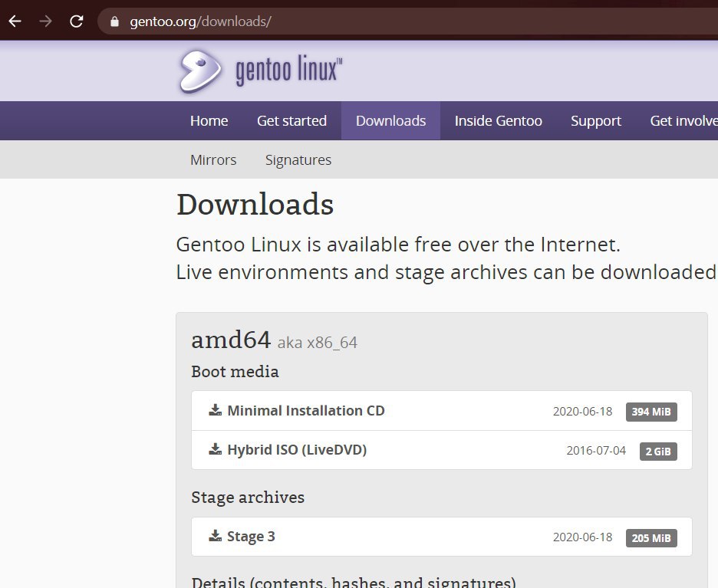Click the Gentoo Linux logo
The width and height of the screenshot is (718, 588).
(x=260, y=71)
